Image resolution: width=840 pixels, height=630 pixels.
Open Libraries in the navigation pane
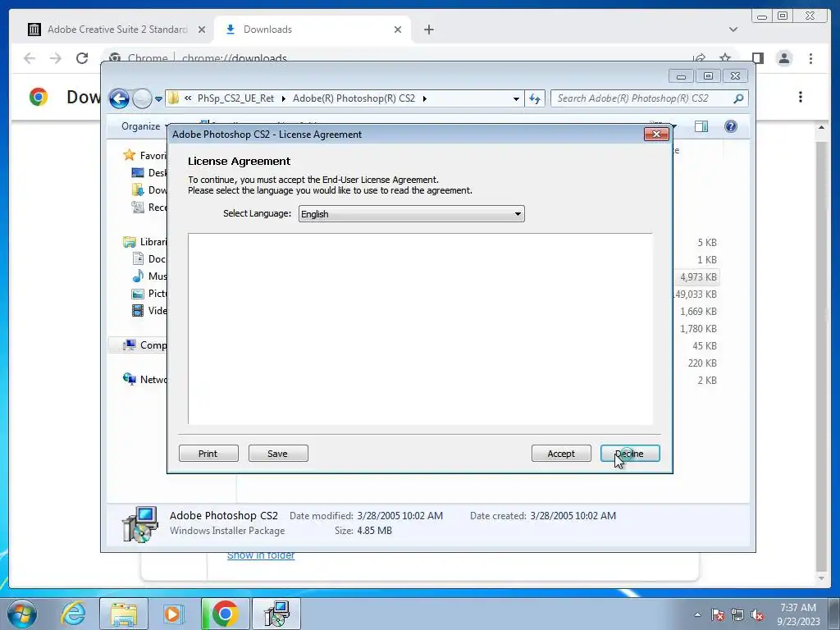click(144, 242)
